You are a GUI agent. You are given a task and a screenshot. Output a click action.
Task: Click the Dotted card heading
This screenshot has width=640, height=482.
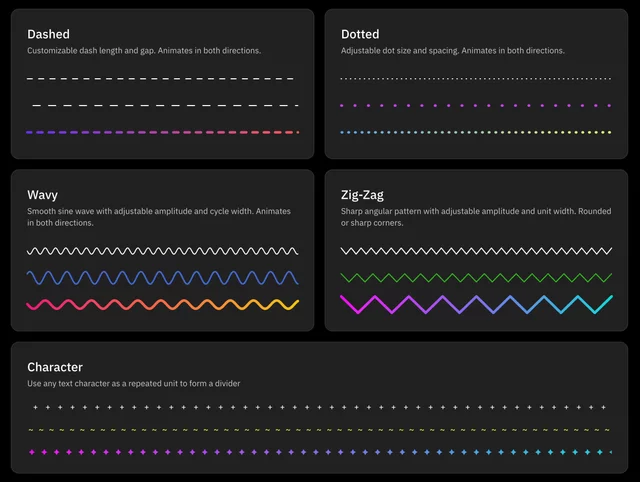point(360,34)
